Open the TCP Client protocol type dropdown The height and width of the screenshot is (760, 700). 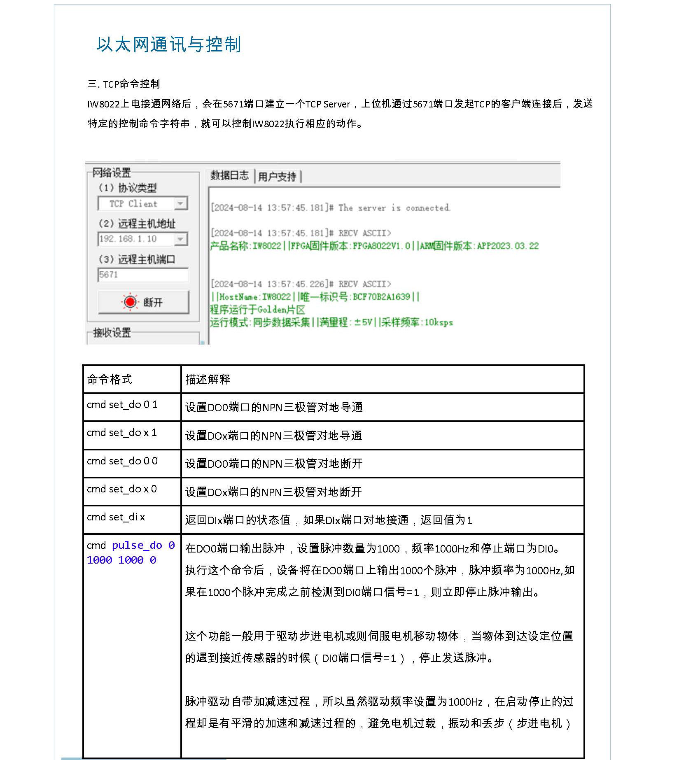point(180,203)
